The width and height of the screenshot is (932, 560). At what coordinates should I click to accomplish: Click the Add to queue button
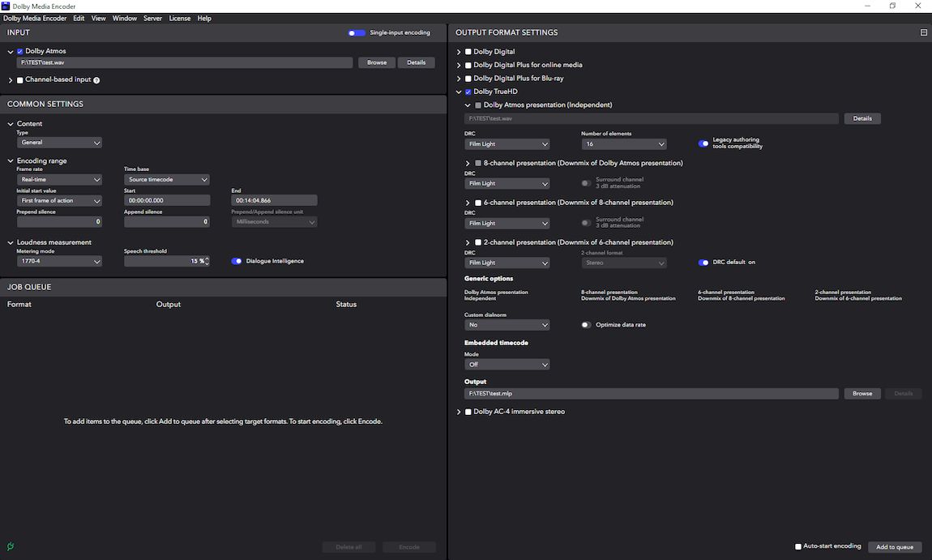pos(895,547)
